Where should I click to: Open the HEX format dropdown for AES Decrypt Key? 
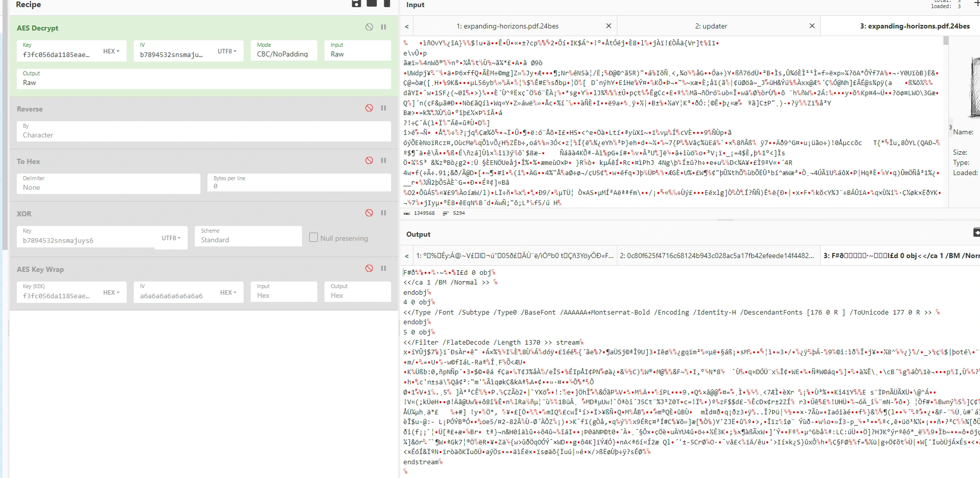coord(111,51)
